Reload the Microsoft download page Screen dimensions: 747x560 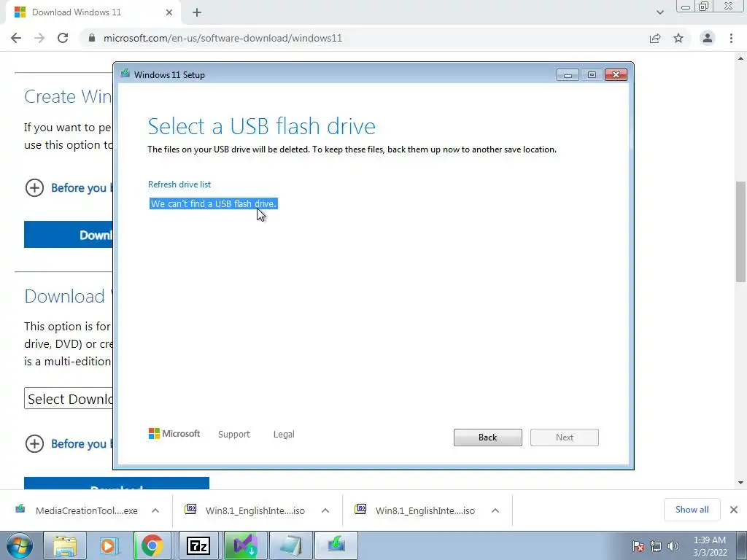(63, 38)
